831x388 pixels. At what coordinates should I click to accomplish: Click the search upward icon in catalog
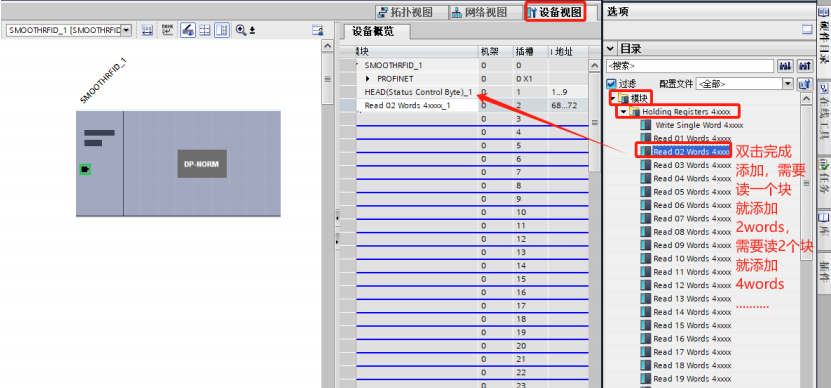pyautogui.click(x=804, y=66)
